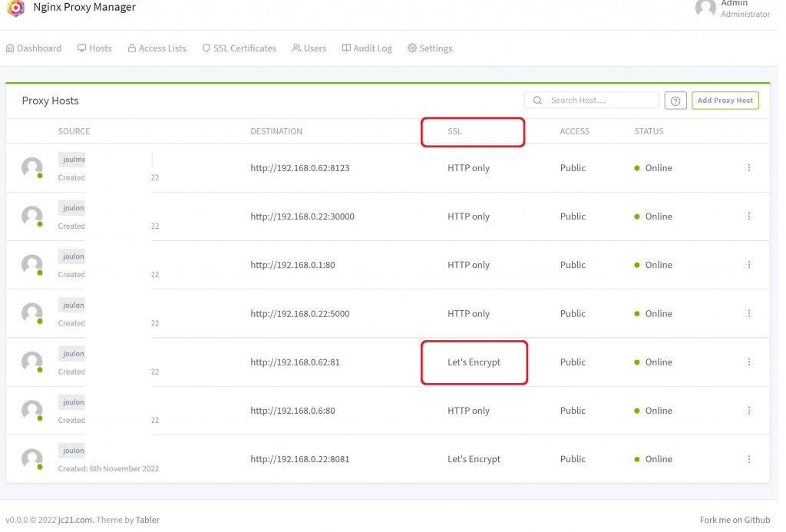Open actions menu for 192.168.0.62:81 row
The width and height of the screenshot is (786, 532).
click(749, 362)
